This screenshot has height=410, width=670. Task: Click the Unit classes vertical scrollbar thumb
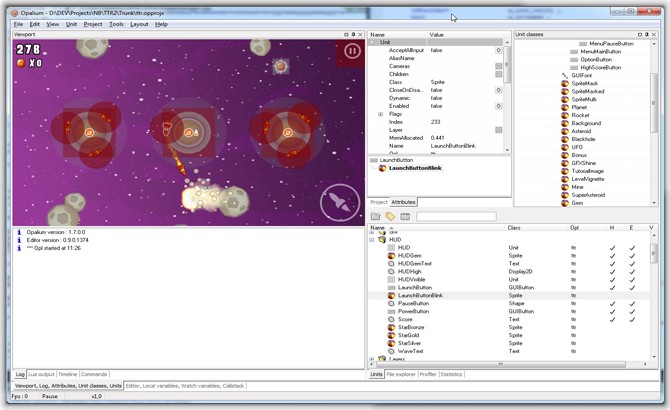pyautogui.click(x=653, y=103)
